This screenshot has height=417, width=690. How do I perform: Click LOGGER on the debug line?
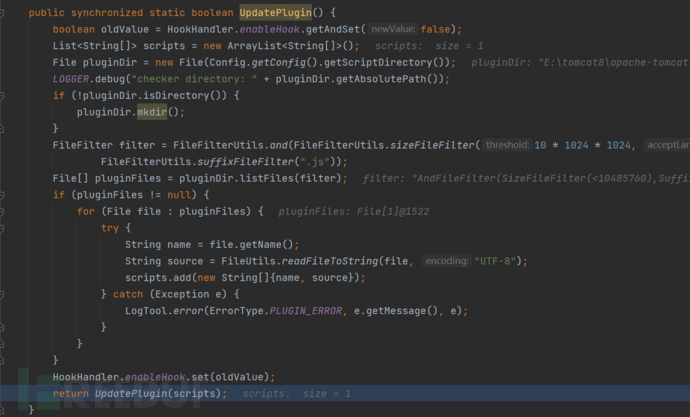tap(70, 79)
